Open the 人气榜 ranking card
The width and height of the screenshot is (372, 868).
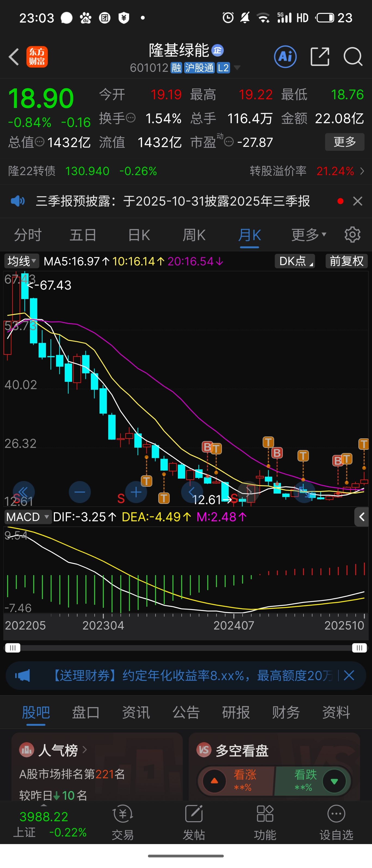click(97, 767)
